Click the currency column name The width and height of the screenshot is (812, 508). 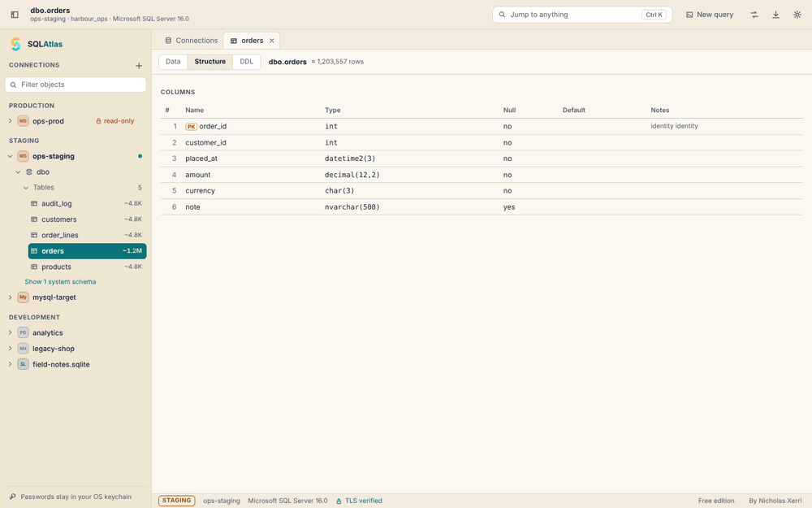click(x=200, y=191)
